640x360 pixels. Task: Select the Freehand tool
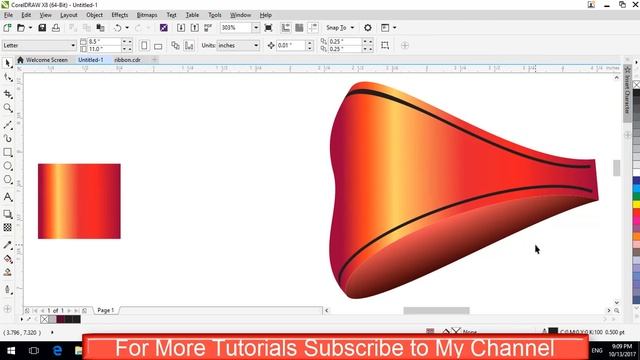[x=7, y=125]
